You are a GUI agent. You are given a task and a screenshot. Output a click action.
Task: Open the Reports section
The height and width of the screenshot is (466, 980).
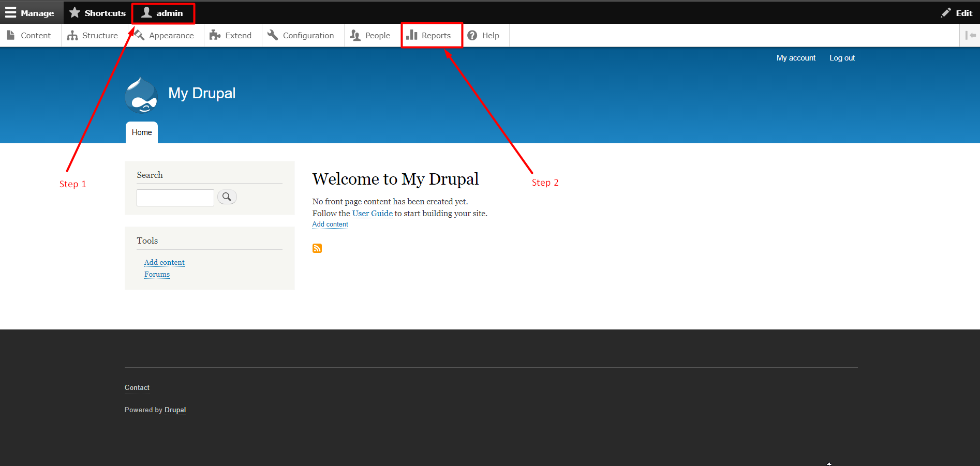coord(429,35)
